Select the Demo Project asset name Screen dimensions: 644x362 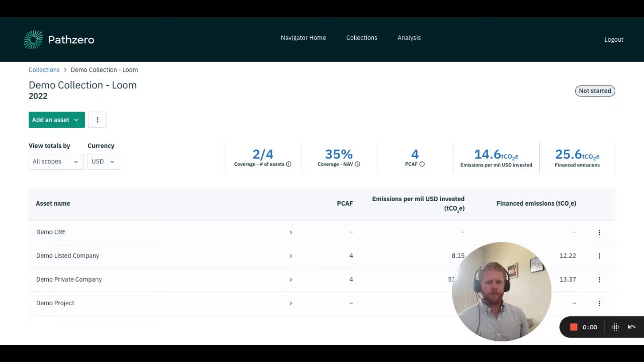(55, 303)
